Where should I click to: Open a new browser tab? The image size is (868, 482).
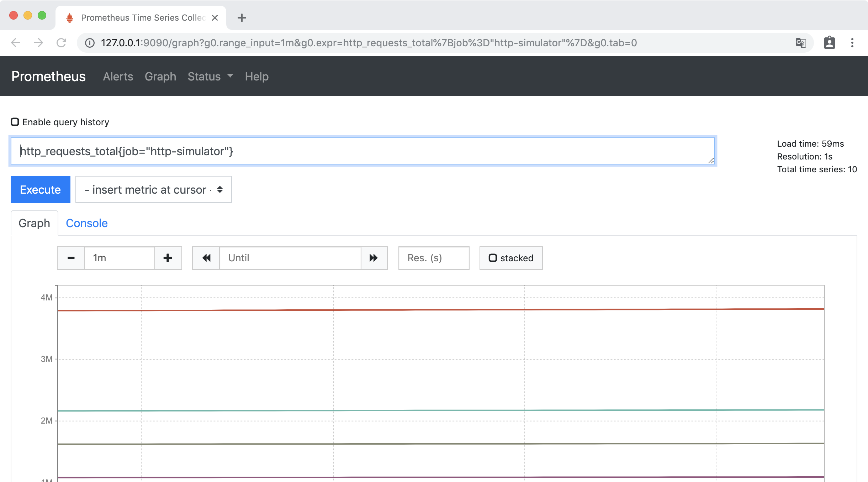click(x=242, y=18)
